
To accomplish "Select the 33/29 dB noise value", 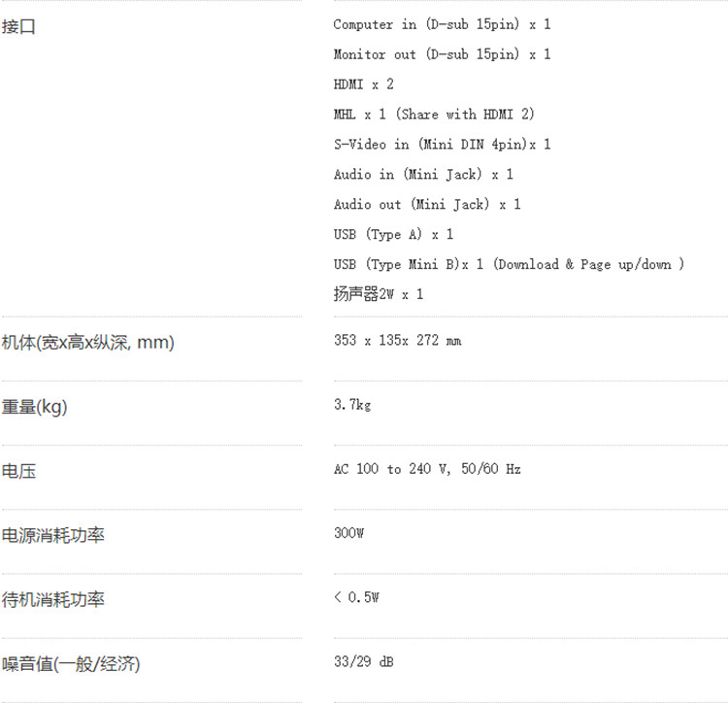I will point(364,661).
